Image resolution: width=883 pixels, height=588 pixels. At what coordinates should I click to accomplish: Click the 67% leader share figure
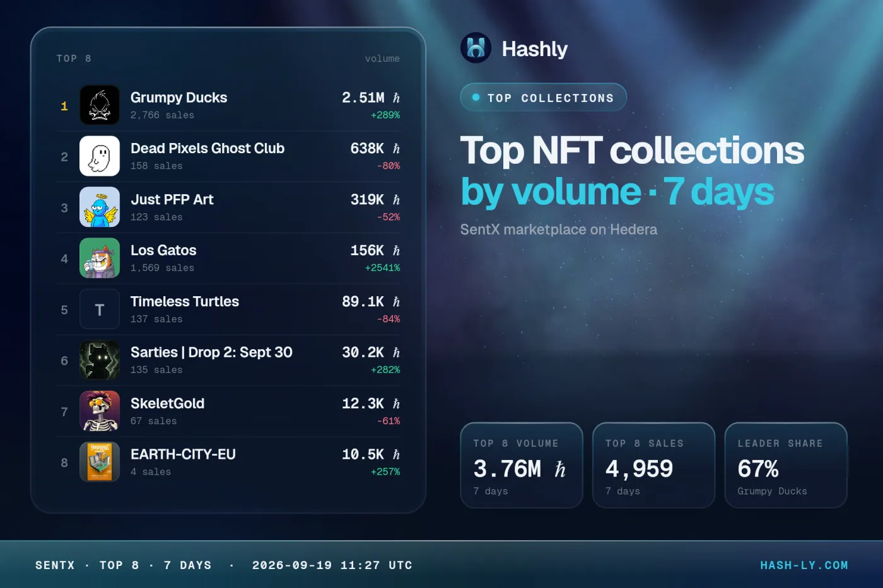(758, 469)
